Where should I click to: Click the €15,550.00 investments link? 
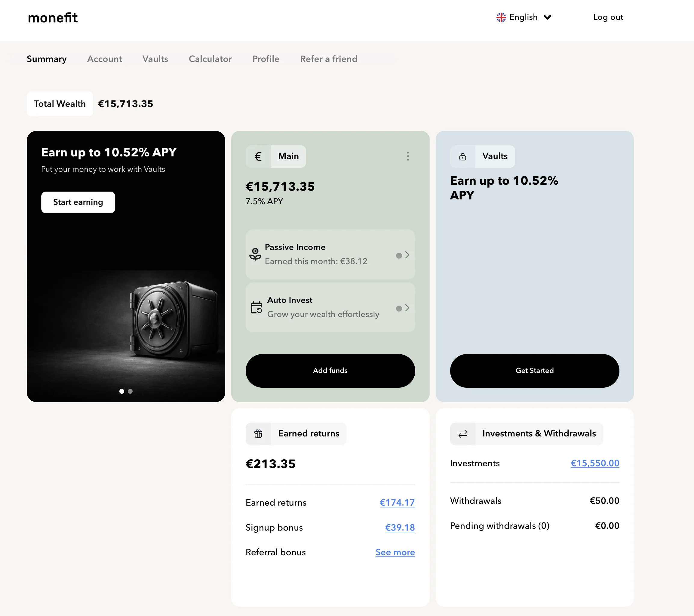tap(594, 463)
